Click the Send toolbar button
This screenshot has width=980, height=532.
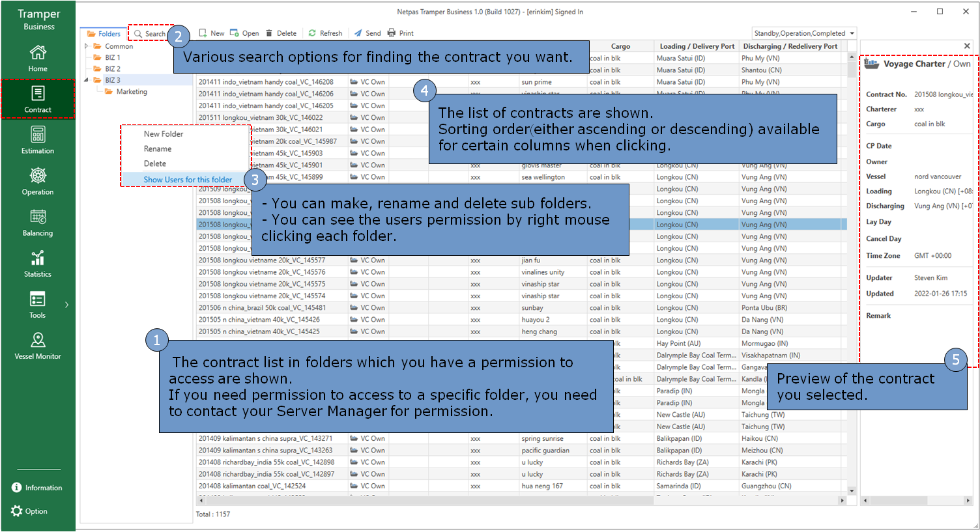[367, 33]
